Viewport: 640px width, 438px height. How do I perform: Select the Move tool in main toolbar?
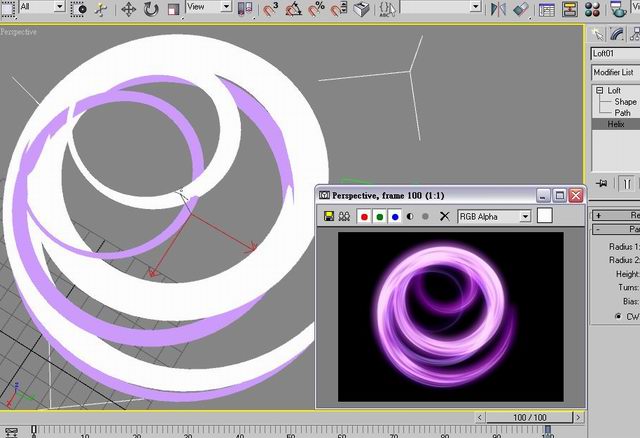tap(128, 9)
